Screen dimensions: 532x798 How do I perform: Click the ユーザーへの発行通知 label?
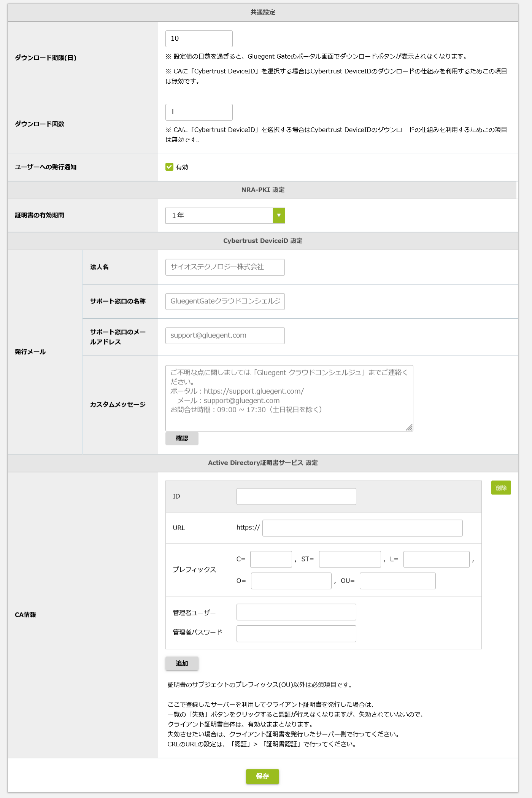[x=46, y=167]
